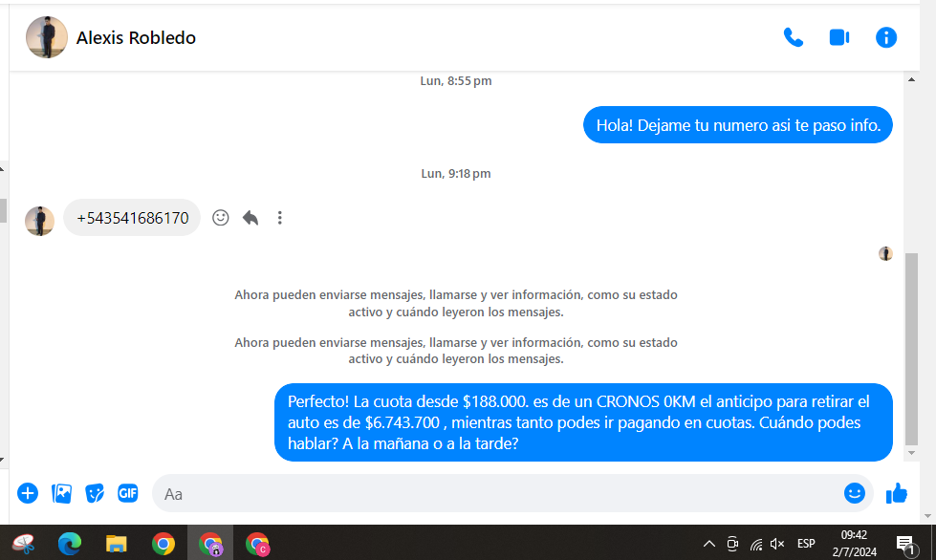Show hidden system tray icons

point(708,544)
